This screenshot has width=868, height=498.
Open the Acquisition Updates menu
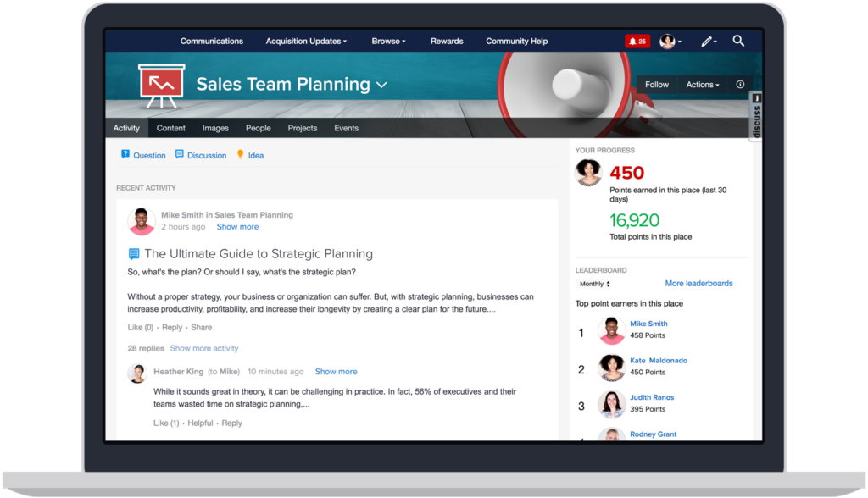[x=306, y=41]
